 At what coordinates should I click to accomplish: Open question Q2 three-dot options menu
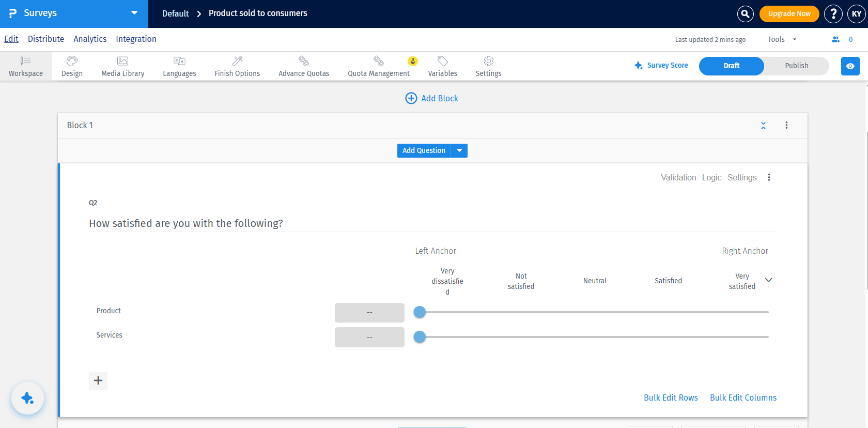pos(769,177)
